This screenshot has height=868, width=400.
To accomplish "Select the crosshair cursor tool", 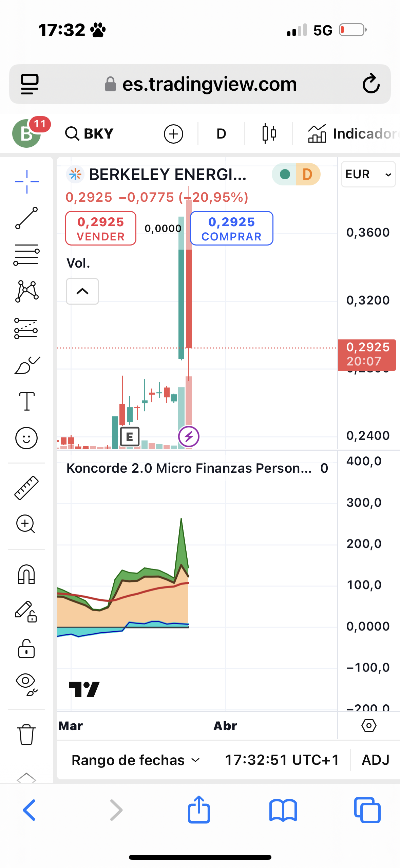I will [26, 182].
